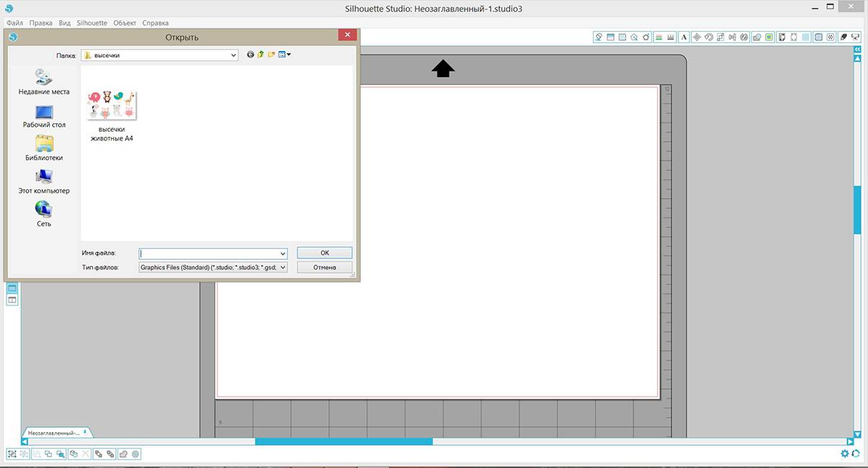This screenshot has width=868, height=468.
Task: Click the up one level folder icon
Action: tap(261, 55)
